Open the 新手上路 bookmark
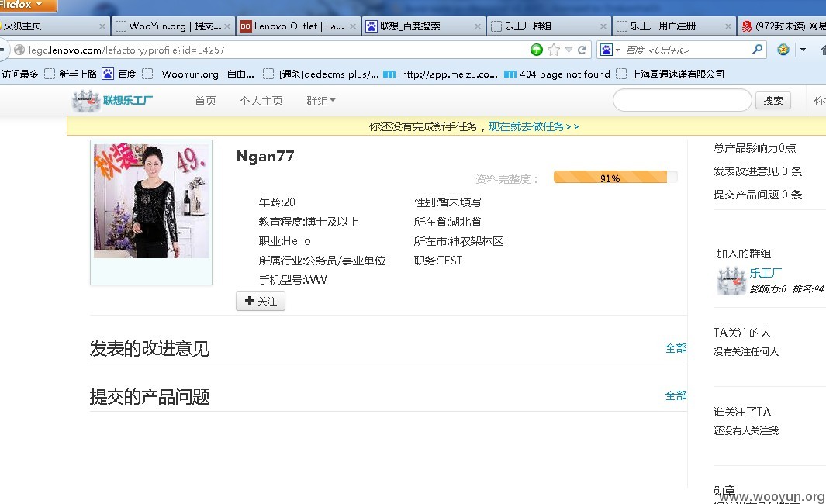 (x=71, y=74)
